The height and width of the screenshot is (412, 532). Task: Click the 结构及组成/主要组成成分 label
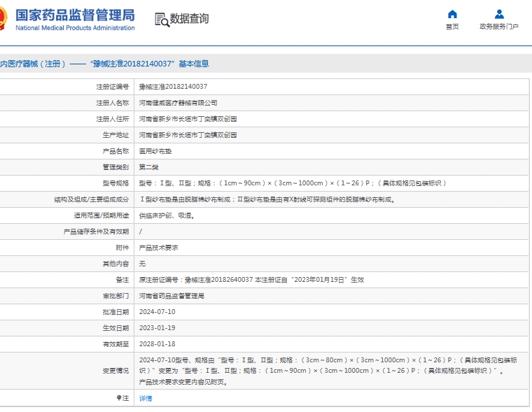click(92, 199)
